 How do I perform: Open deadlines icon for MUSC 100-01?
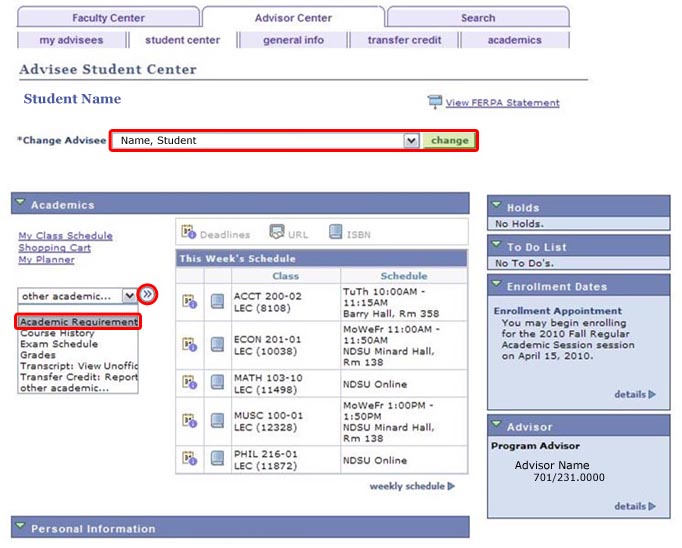(x=189, y=421)
